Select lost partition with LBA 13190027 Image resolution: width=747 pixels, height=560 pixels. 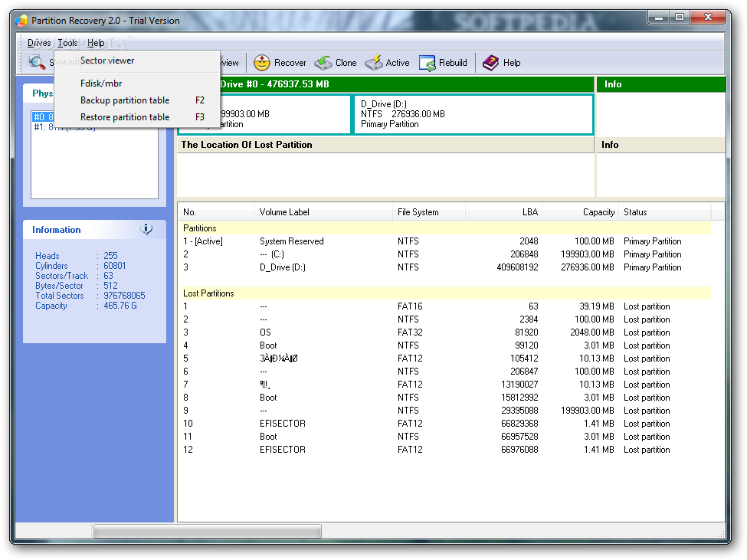(x=445, y=385)
